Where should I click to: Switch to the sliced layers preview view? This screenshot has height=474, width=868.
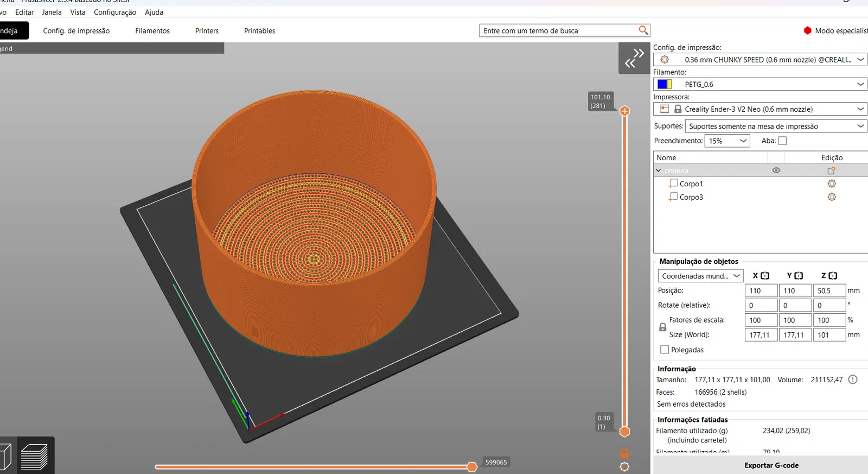35,456
